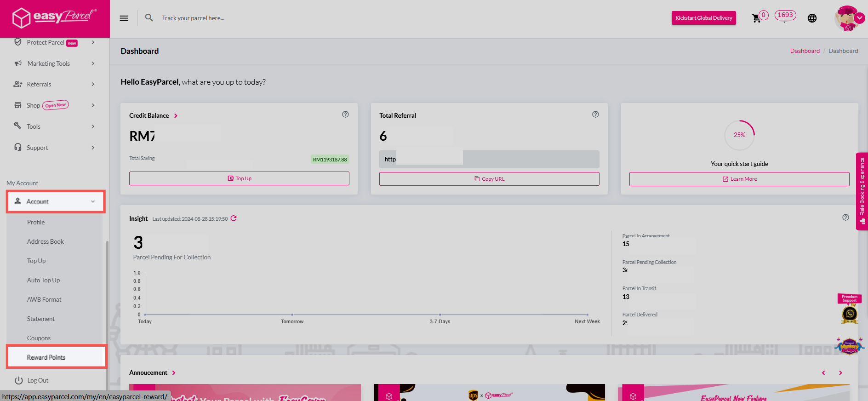The height and width of the screenshot is (401, 868).
Task: Expand the Protect Parcel menu
Action: click(x=55, y=42)
